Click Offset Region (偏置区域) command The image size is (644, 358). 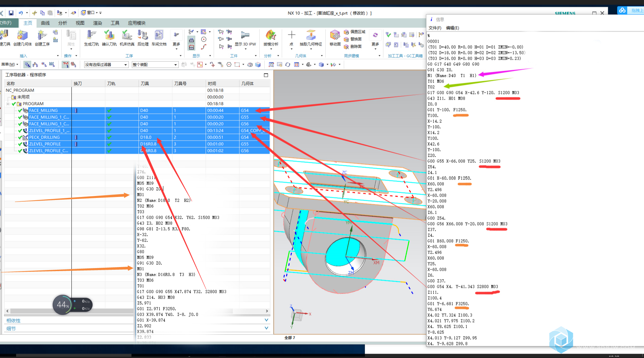click(355, 32)
